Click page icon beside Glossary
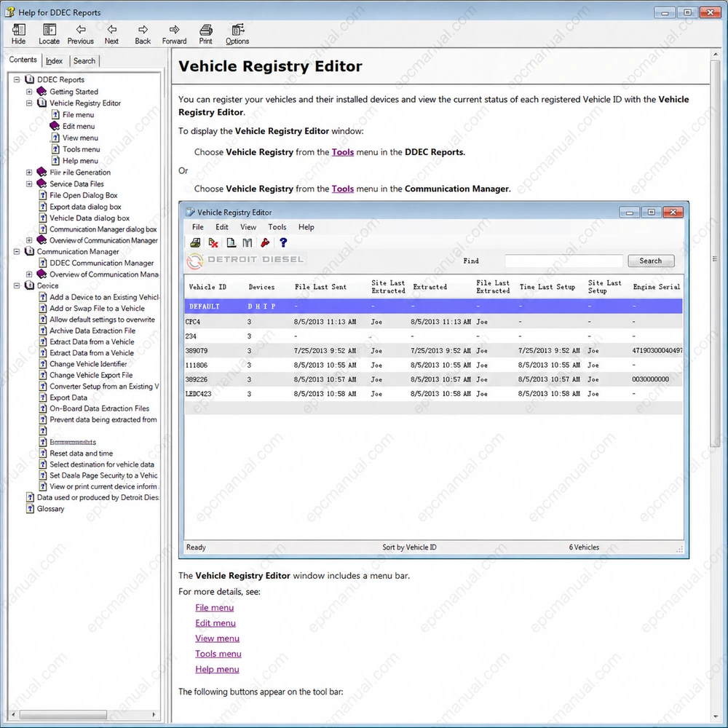This screenshot has height=728, width=728. tap(30, 508)
